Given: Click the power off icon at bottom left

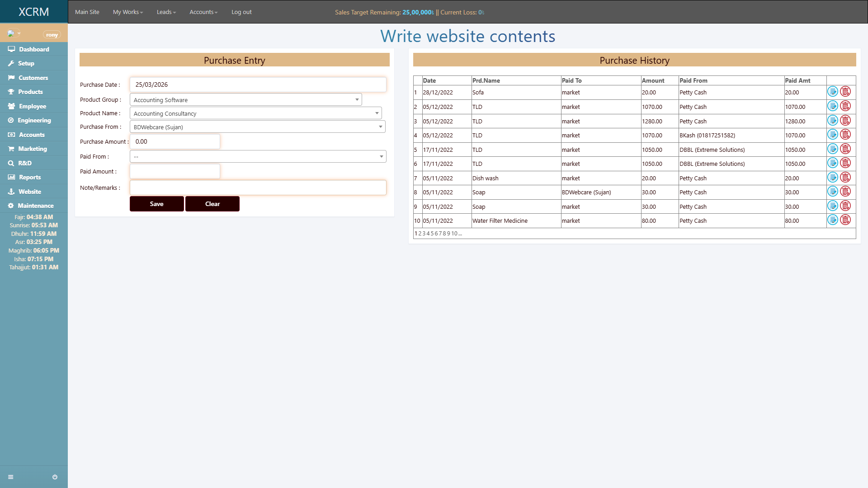Looking at the screenshot, I should [x=54, y=477].
